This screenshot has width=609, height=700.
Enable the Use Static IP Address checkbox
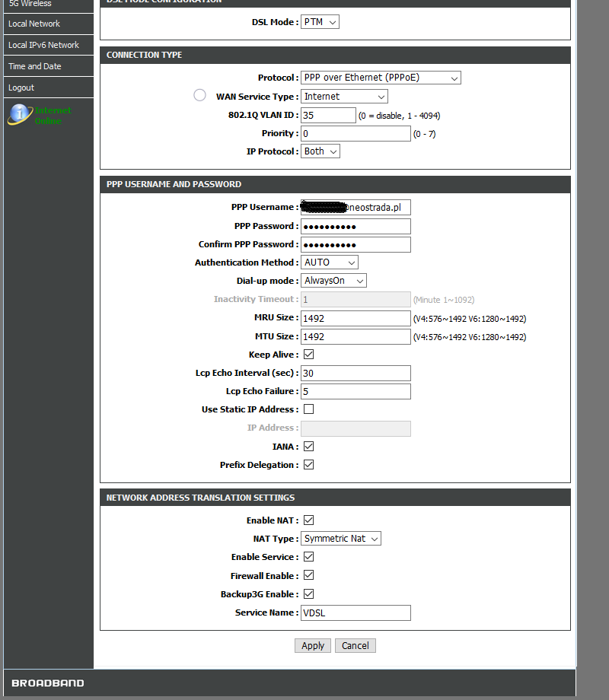point(308,409)
